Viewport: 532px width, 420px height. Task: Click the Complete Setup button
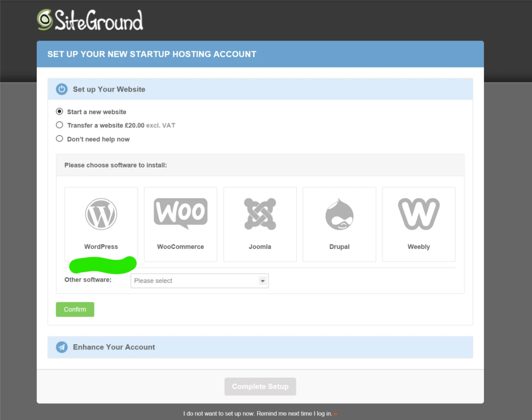[260, 387]
